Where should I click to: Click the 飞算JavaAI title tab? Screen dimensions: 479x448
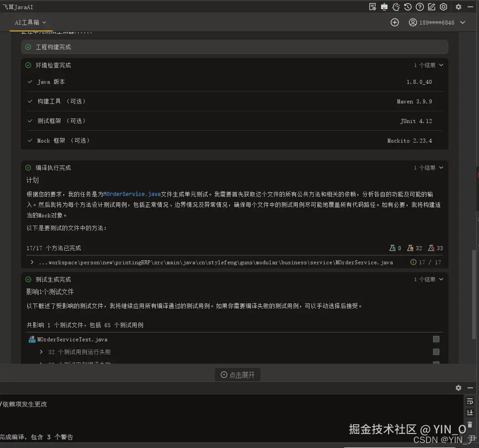pos(17,7)
